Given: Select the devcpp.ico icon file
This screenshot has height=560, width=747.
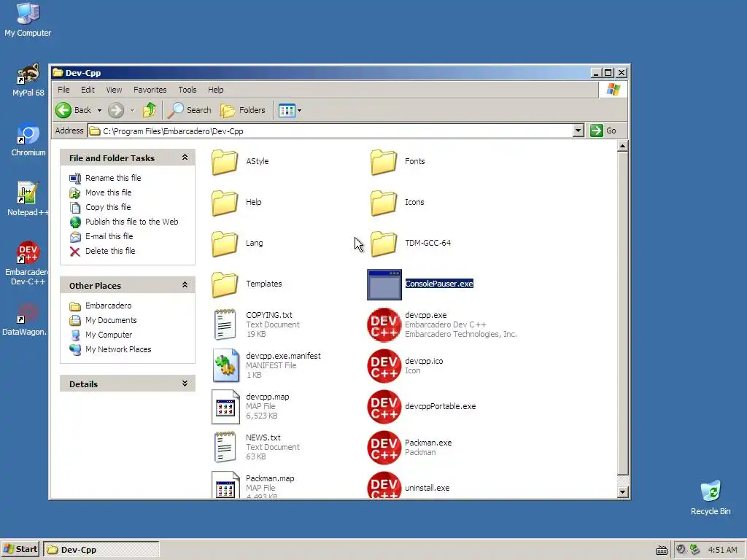Looking at the screenshot, I should pos(384,366).
